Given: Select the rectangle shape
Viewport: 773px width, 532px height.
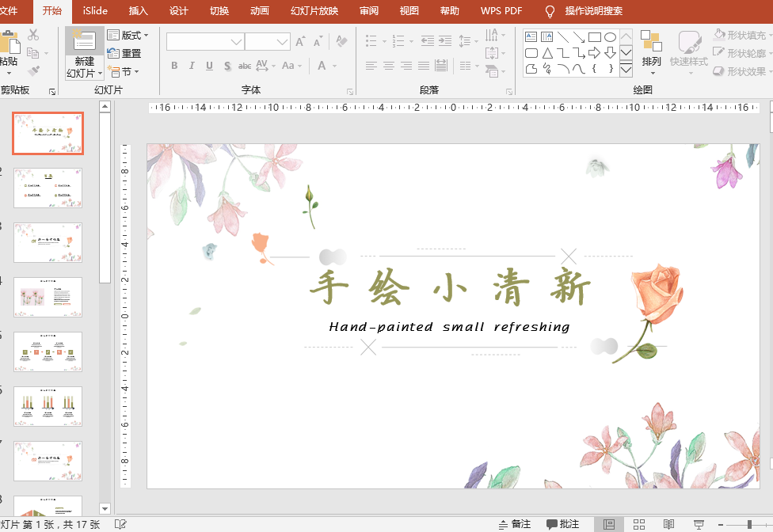Looking at the screenshot, I should pyautogui.click(x=595, y=37).
